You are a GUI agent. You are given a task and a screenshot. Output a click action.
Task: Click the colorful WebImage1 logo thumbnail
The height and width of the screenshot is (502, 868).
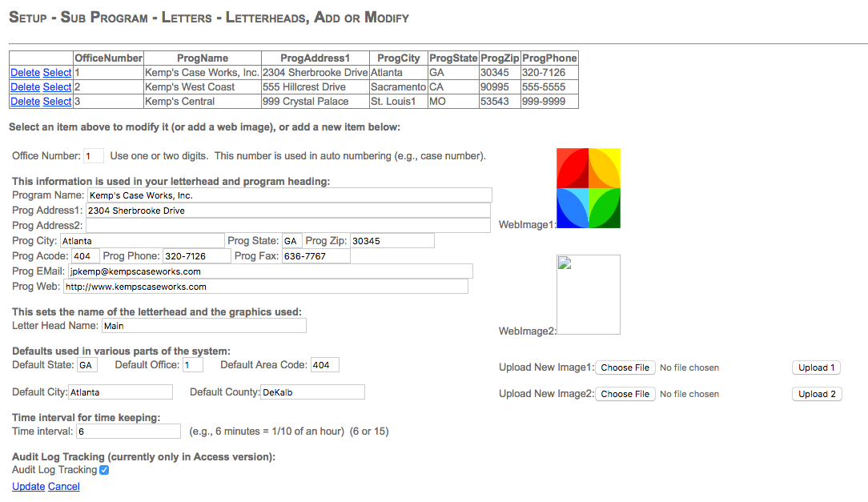coord(589,188)
